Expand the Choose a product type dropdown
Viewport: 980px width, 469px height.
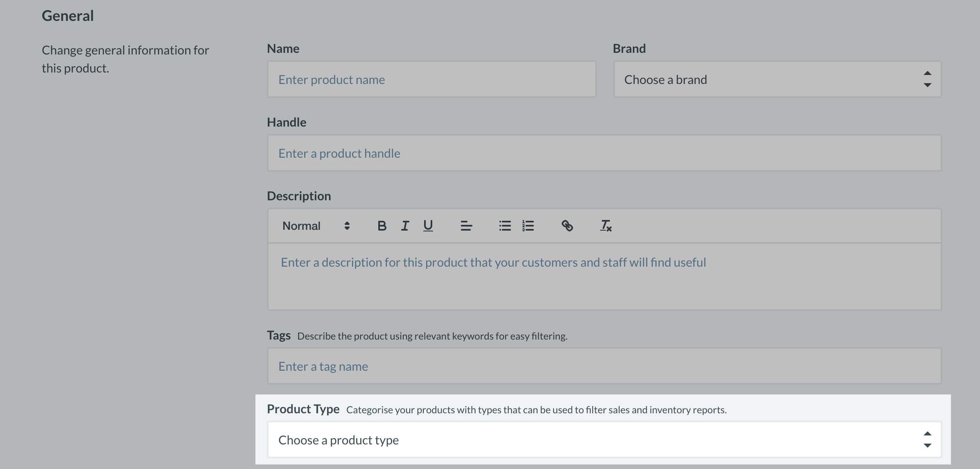point(604,440)
